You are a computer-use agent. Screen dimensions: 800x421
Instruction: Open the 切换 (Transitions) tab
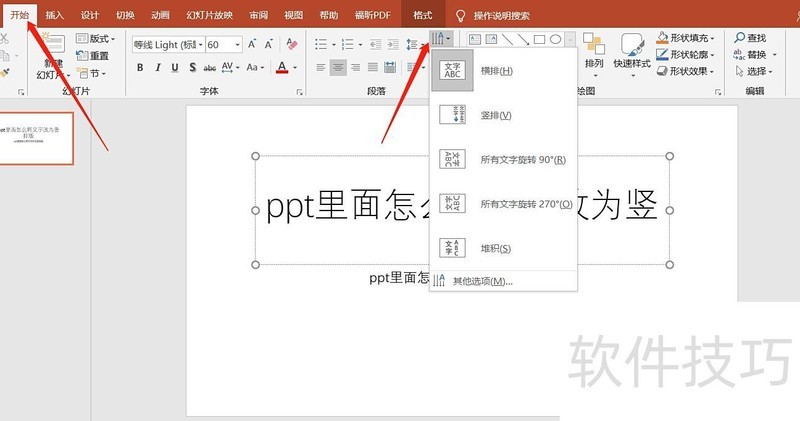(x=124, y=15)
